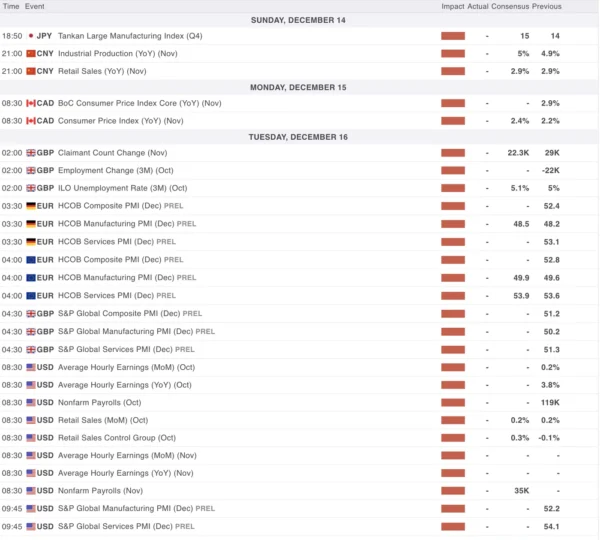Screen dimensions: 600x540
Task: Click the German flag next to HCOB Services PMI
Action: (x=30, y=241)
